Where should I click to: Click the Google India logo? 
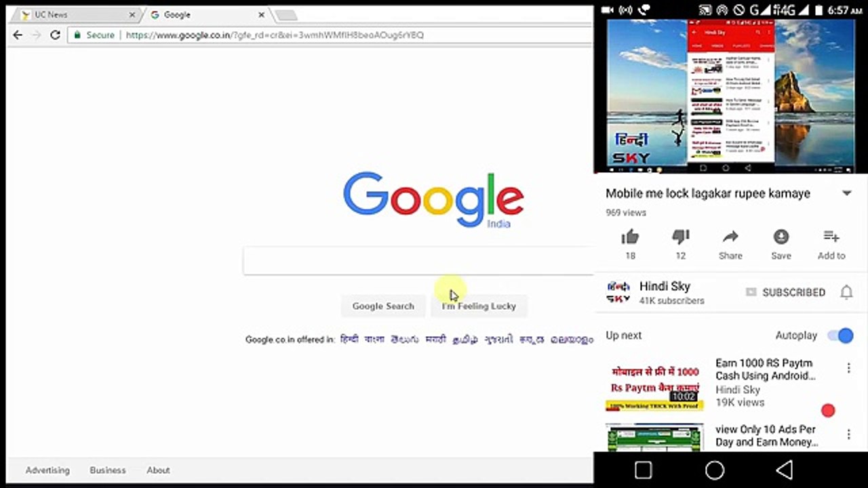click(x=433, y=199)
